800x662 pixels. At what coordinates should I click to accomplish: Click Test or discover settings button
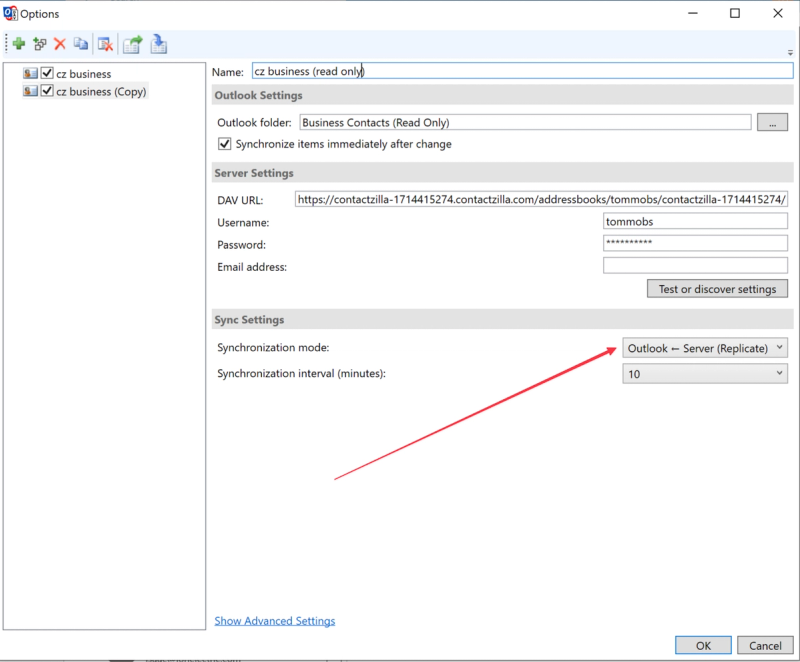tap(717, 289)
